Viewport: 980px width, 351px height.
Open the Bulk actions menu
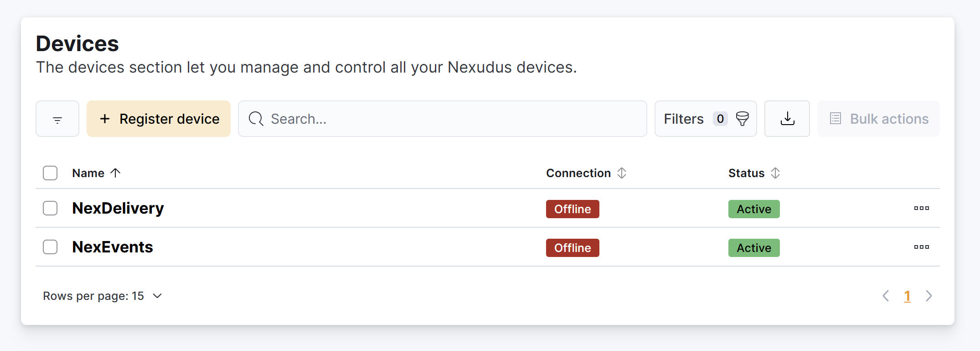pos(878,119)
